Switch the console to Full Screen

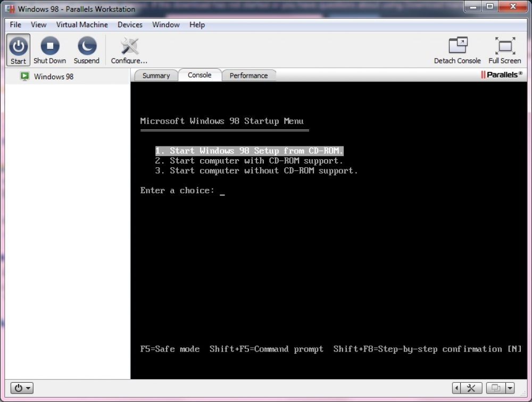coord(505,50)
